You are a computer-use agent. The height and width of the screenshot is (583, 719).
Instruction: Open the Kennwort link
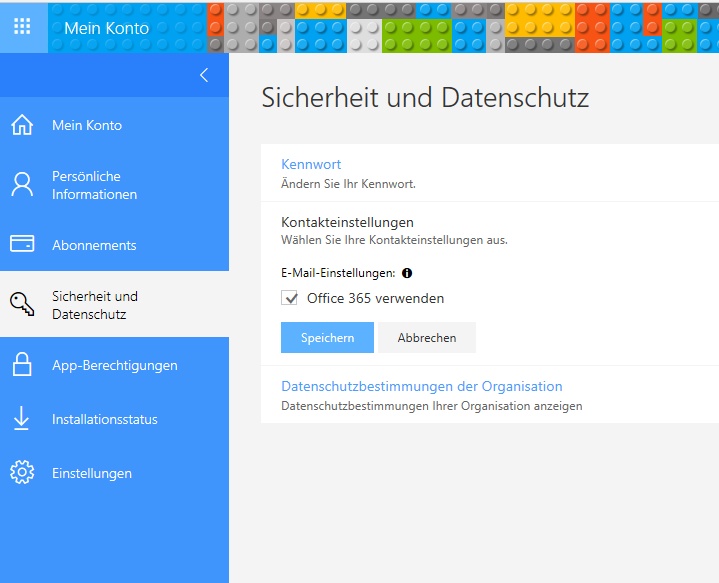311,164
